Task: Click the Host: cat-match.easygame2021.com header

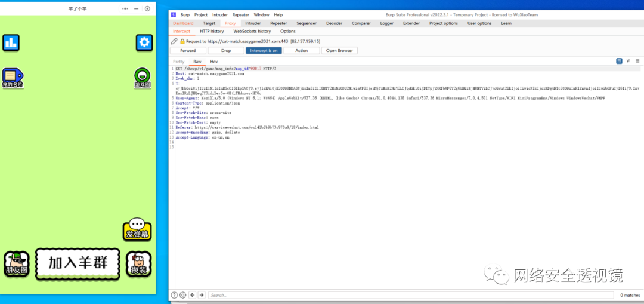Action: click(x=209, y=73)
